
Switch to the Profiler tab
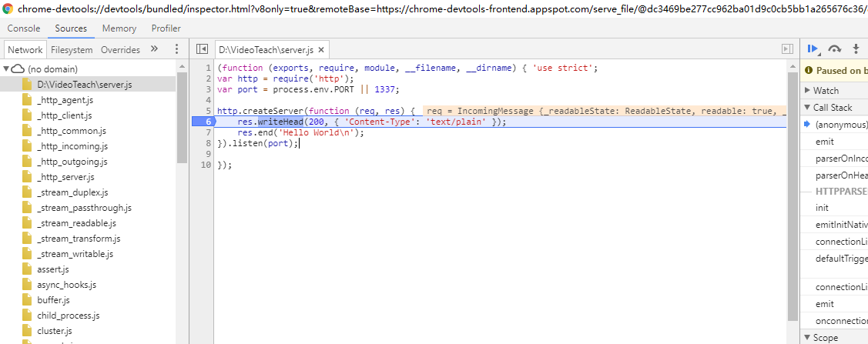point(166,28)
